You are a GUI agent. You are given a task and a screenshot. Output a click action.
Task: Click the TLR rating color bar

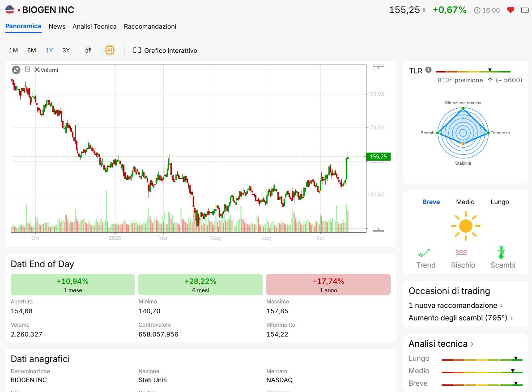[473, 72]
